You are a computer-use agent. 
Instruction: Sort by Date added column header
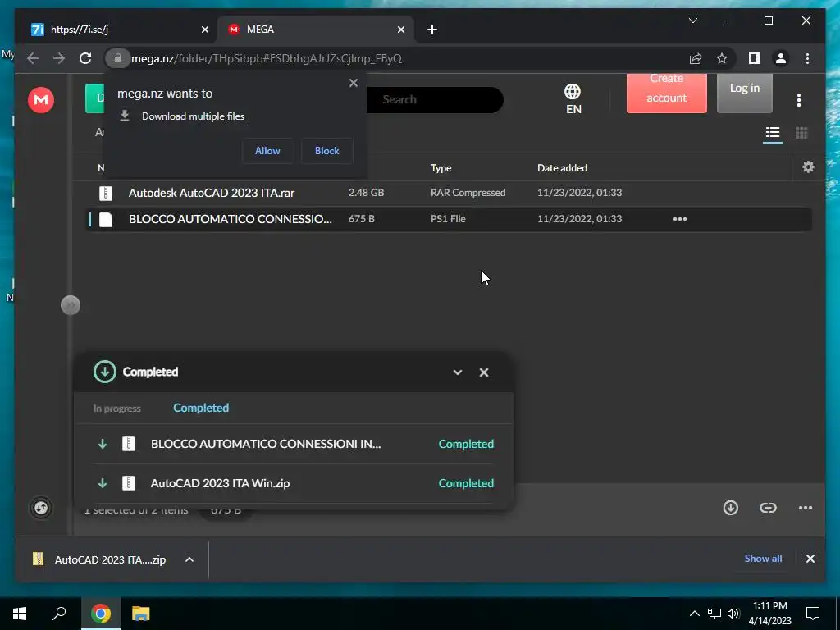coord(562,168)
